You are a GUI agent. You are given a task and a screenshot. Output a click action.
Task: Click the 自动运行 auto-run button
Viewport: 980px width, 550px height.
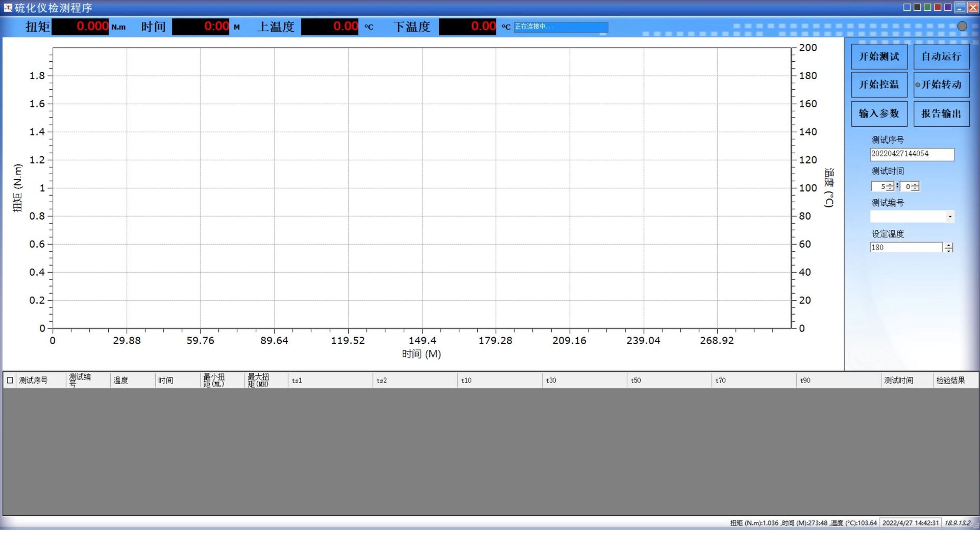pyautogui.click(x=941, y=57)
